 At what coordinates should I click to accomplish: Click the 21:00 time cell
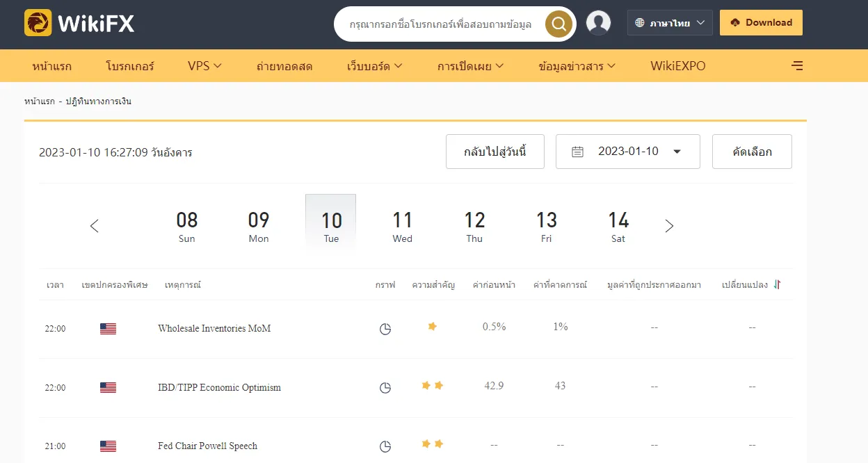[55, 446]
